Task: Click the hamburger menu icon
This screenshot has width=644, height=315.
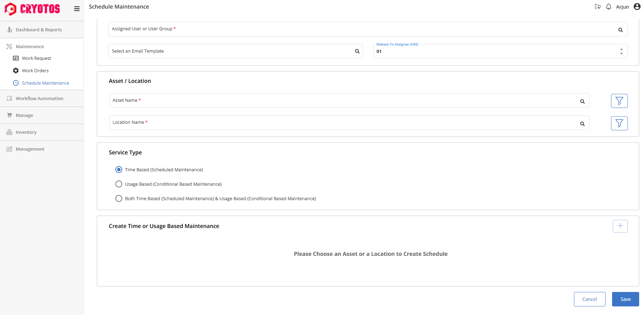Action: click(77, 9)
